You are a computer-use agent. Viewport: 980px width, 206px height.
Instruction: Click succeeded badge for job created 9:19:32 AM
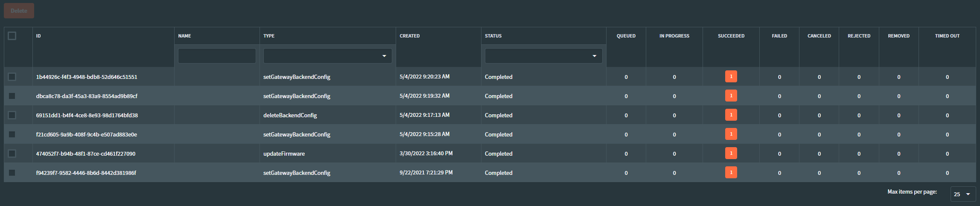(731, 96)
